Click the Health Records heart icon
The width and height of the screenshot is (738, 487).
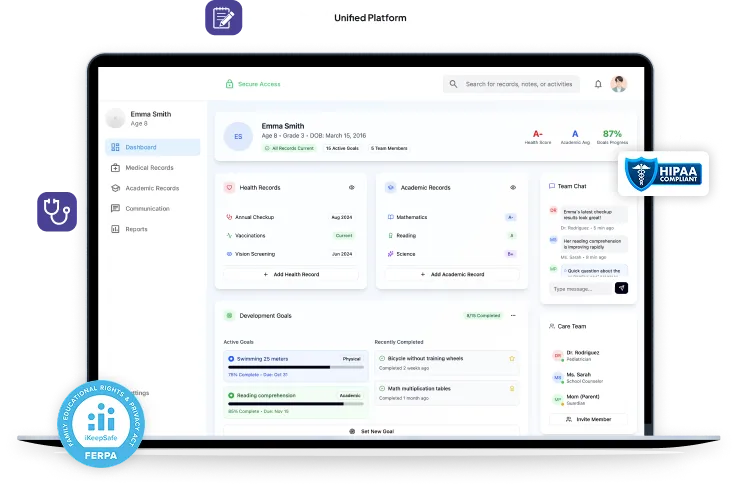(x=228, y=187)
